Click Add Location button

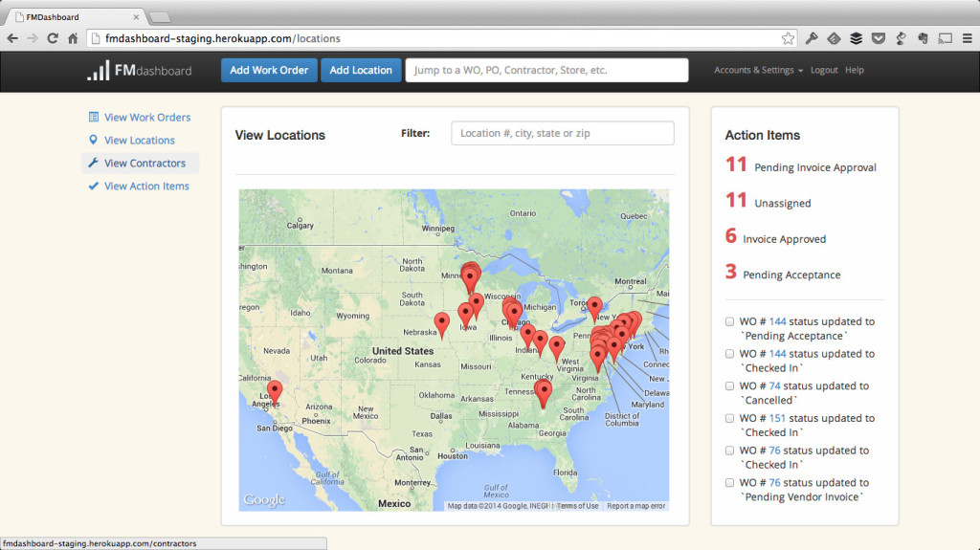pos(361,70)
